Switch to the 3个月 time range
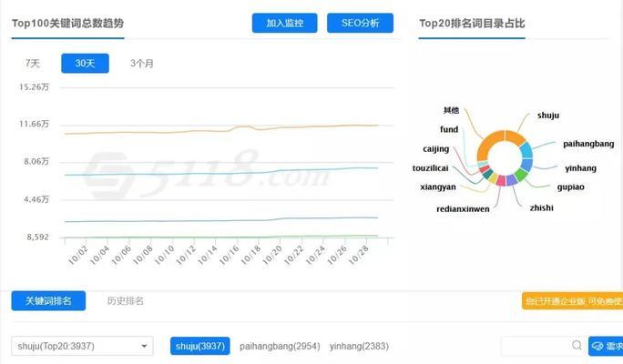This screenshot has height=364, width=623. [142, 63]
